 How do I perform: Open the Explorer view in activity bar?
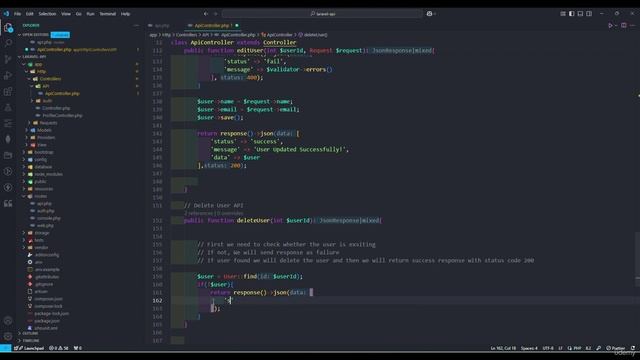pos(8,28)
